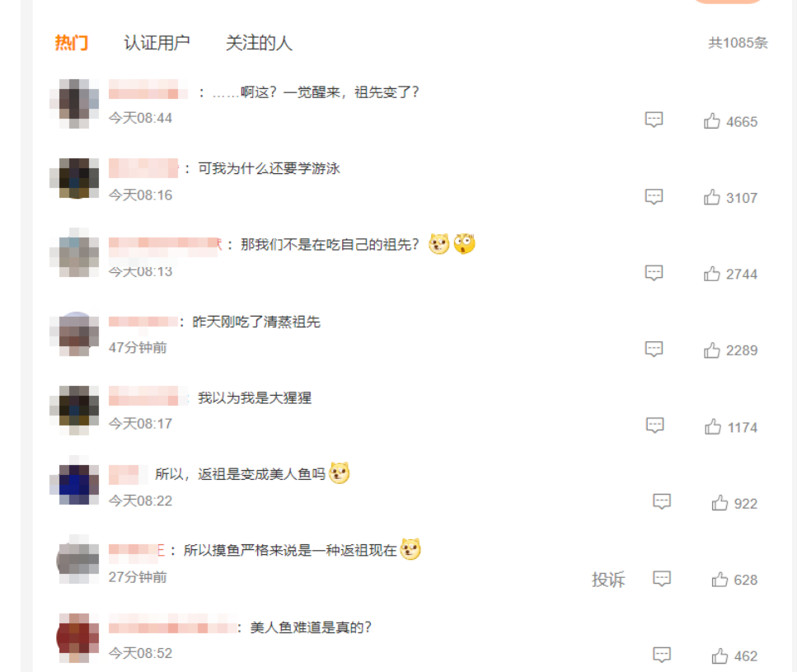Open reply box for steamed ancestor comment
The width and height of the screenshot is (797, 672).
tap(654, 349)
